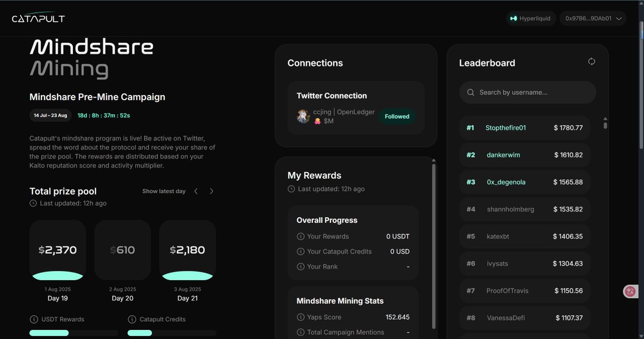Screen dimensions: 644x339
Task: Click the info icon beside Yaps Score
Action: [x=301, y=317]
